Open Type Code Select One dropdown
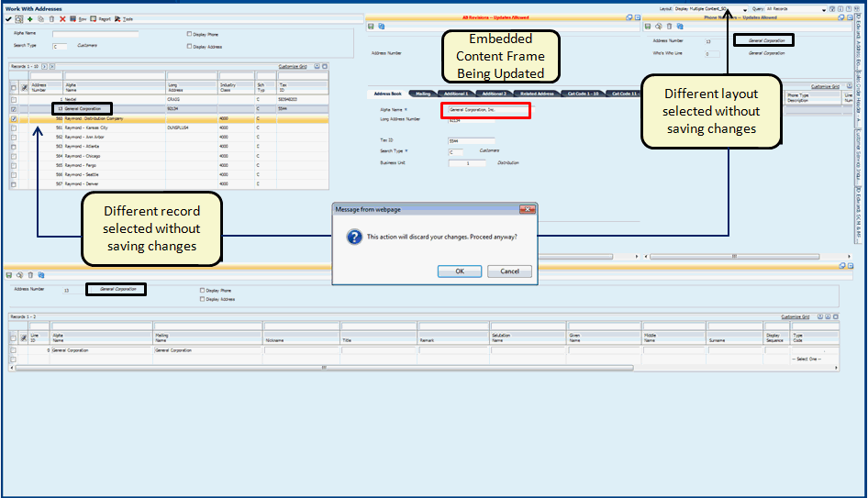The height and width of the screenshot is (498, 868). tap(807, 360)
